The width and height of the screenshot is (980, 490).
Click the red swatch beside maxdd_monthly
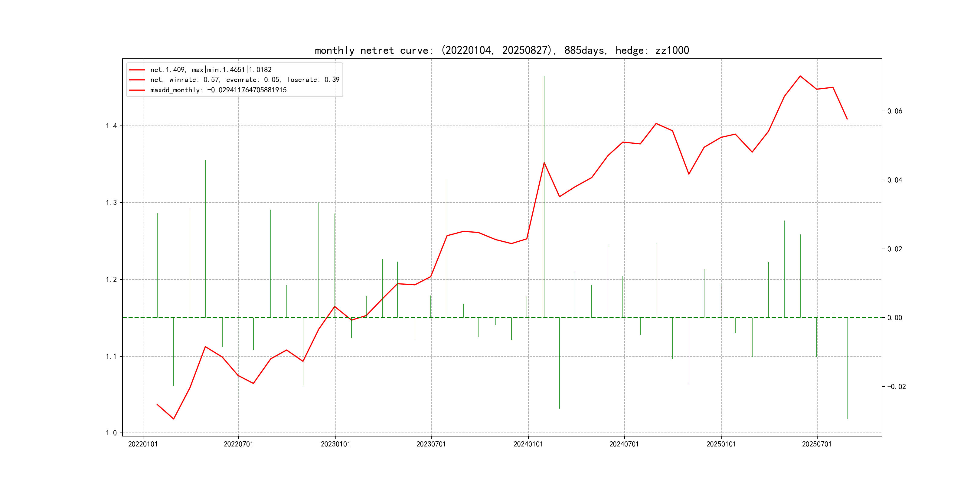coord(137,90)
